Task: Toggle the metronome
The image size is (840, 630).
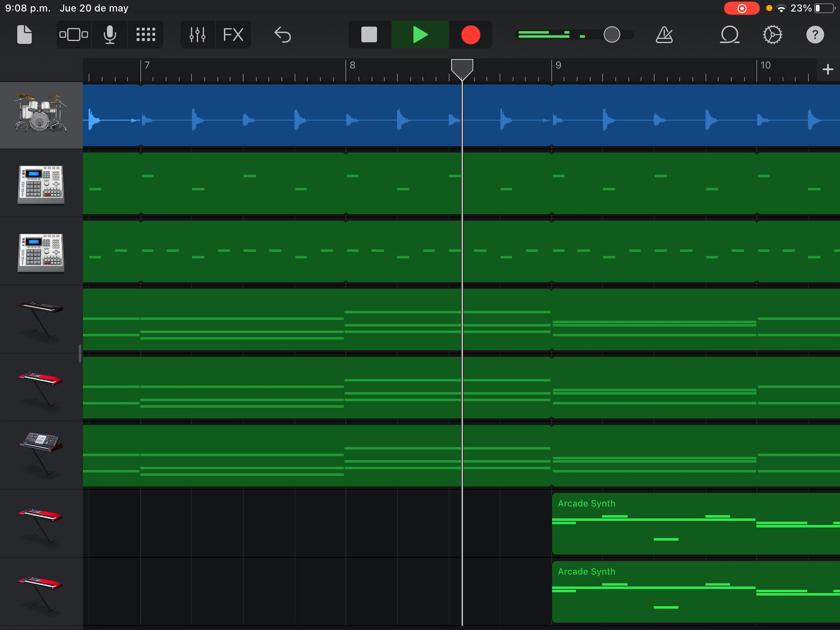Action: pos(664,35)
